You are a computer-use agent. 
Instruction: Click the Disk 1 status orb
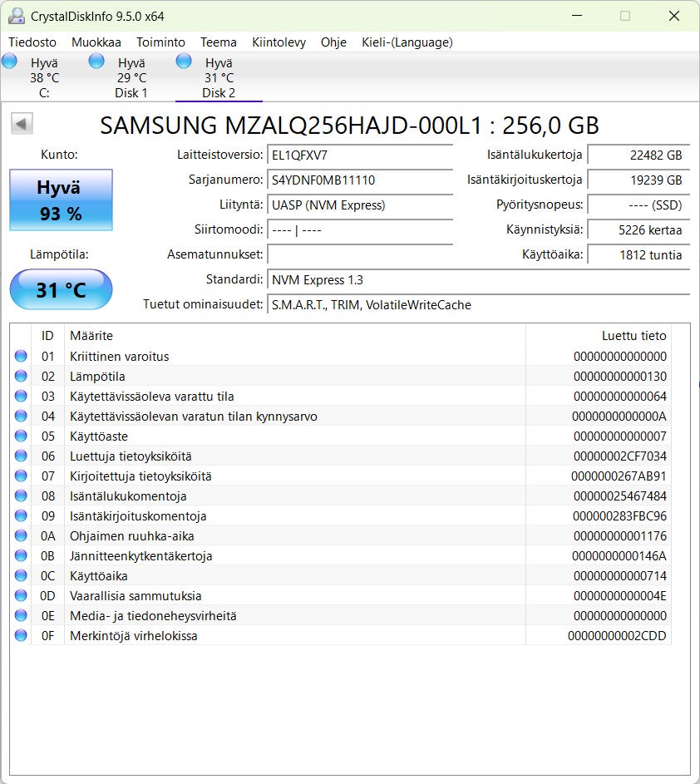coord(96,61)
